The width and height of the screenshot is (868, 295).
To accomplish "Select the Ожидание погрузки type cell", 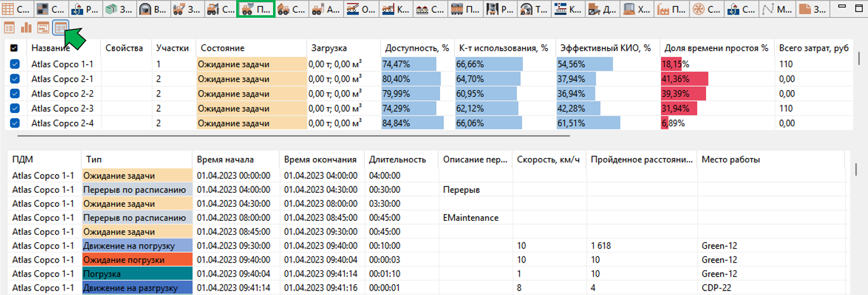I will (137, 259).
